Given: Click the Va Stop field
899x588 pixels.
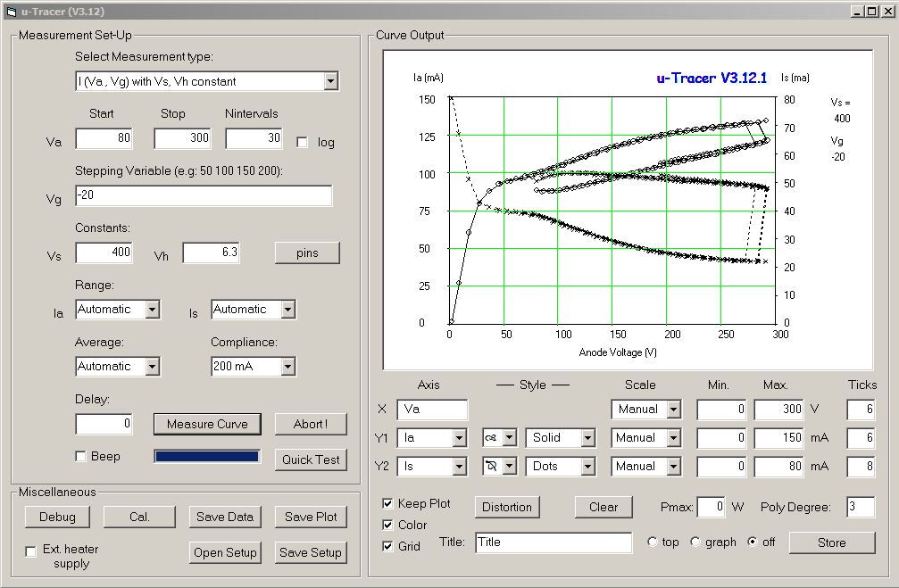Looking at the screenshot, I should 182,138.
